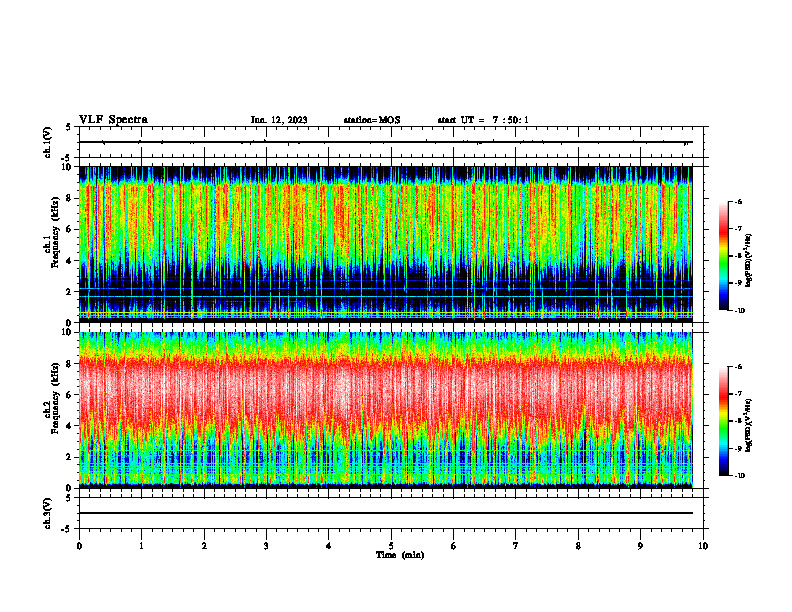The width and height of the screenshot is (792, 612).
Task: Click the ch.2 colorbar "log(PSD)" unit label
Action: pos(750,425)
